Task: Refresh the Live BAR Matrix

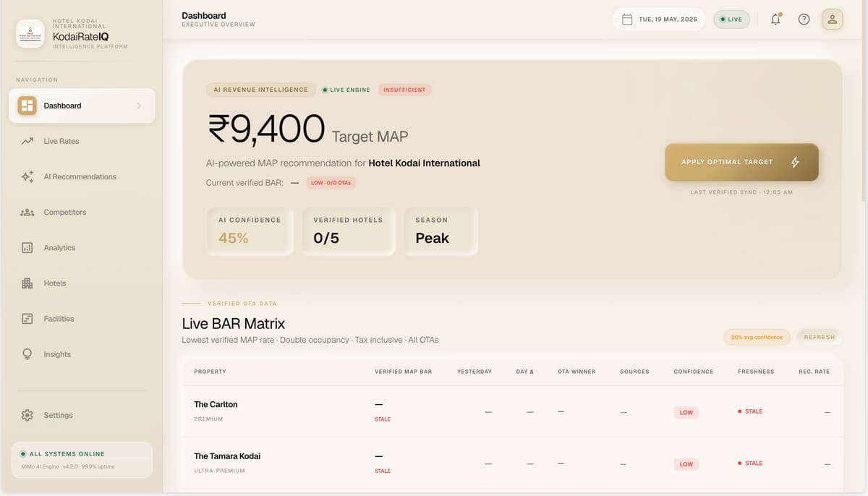Action: click(819, 337)
